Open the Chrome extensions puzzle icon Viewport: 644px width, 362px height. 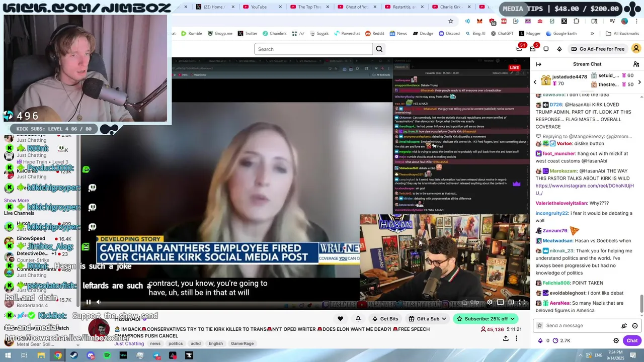point(577,21)
